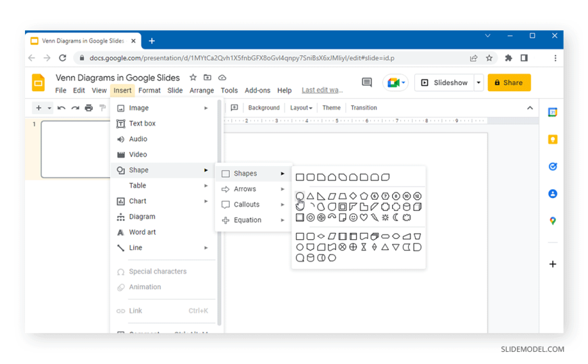Choose the donut shape

[x=310, y=217]
